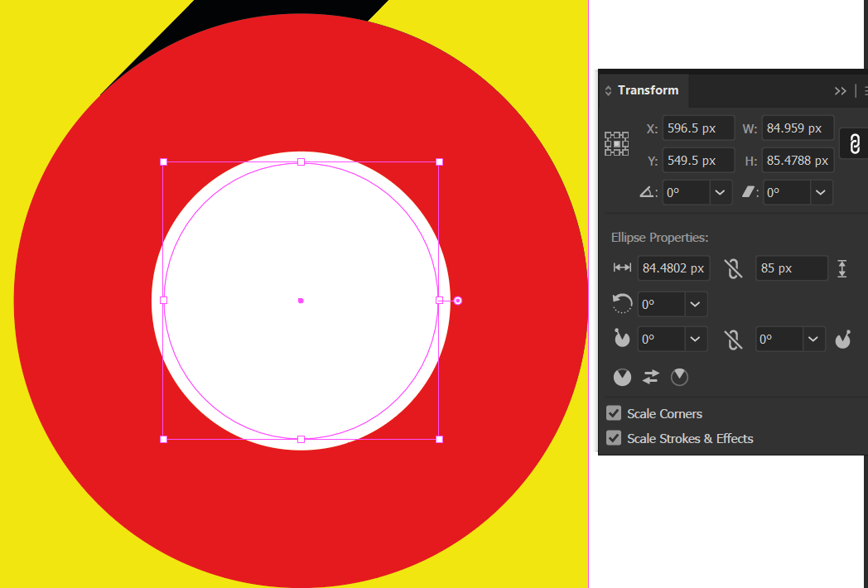
Task: Expand the pie start angle dropdown
Action: coord(696,339)
